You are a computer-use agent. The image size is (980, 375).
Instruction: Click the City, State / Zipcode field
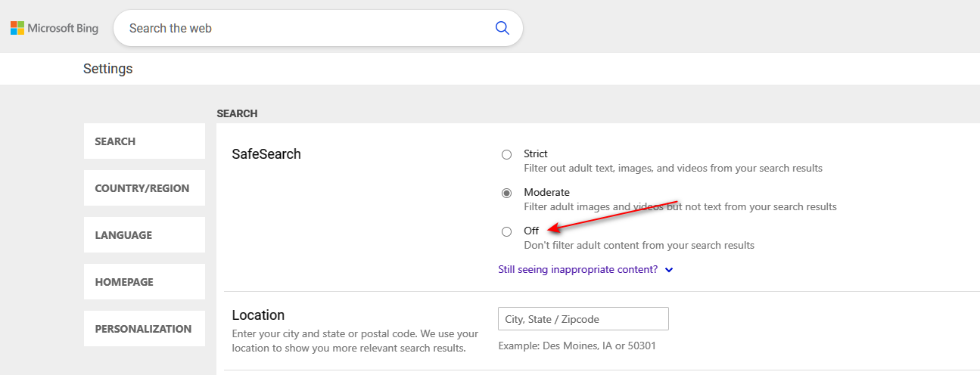pyautogui.click(x=583, y=319)
